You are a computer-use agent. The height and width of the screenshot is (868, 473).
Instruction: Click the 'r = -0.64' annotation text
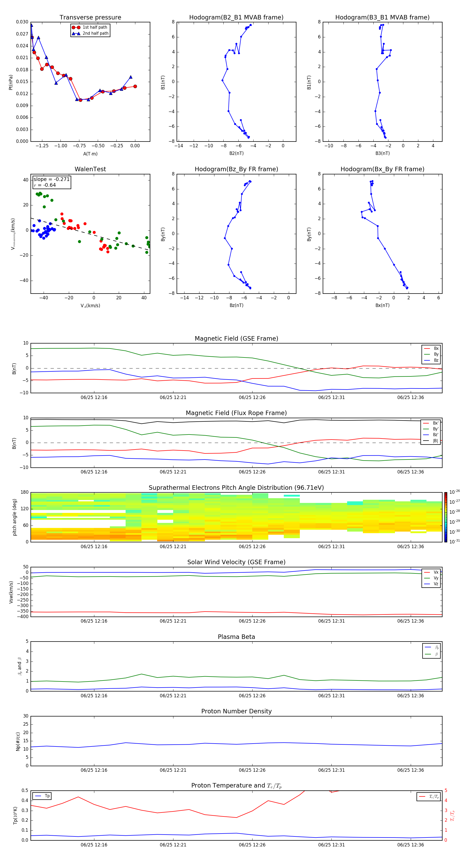point(45,185)
